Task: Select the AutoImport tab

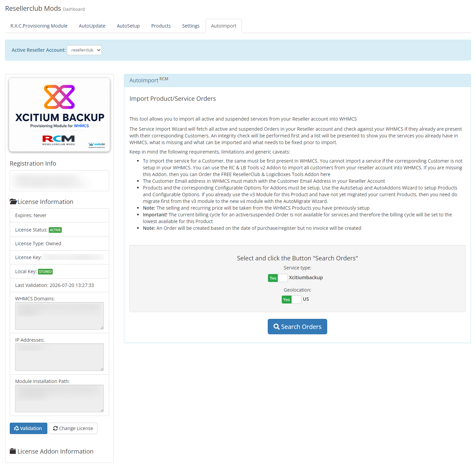Action: (224, 26)
